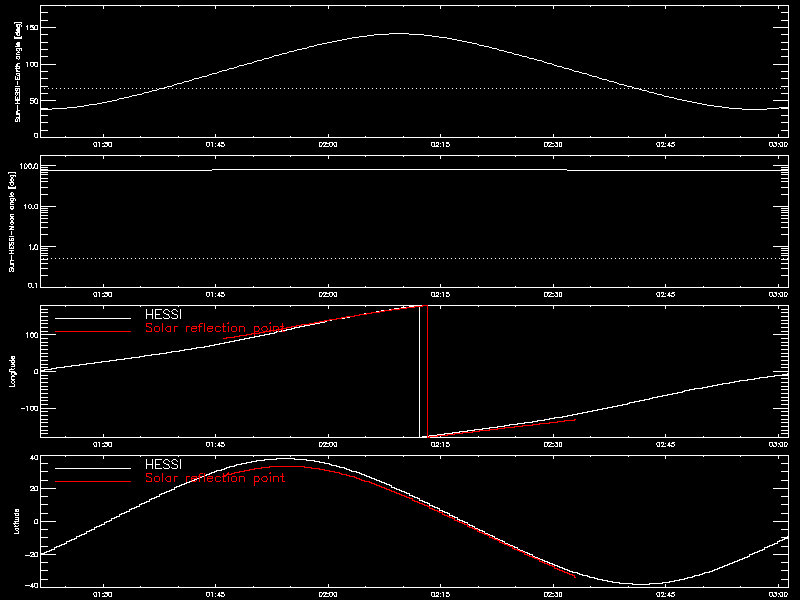Click the 100 tick label on the Longitude plot
The width and height of the screenshot is (800, 600).
(x=32, y=335)
